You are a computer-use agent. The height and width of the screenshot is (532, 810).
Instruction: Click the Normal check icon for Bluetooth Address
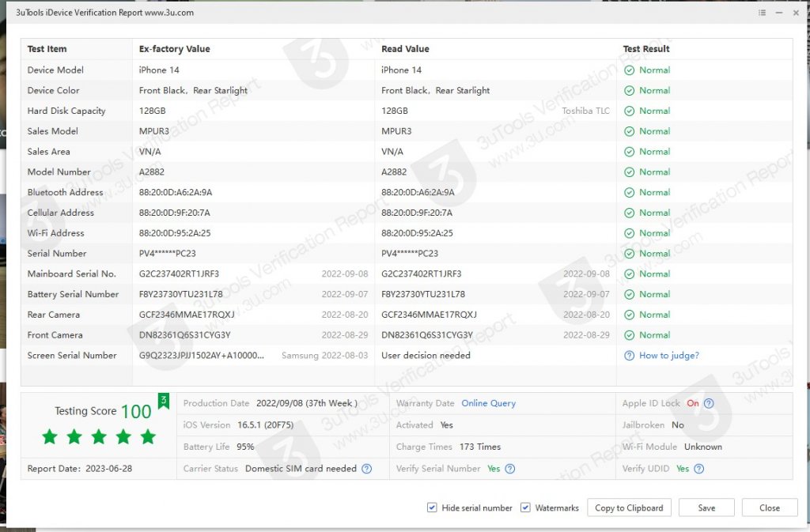coord(629,192)
